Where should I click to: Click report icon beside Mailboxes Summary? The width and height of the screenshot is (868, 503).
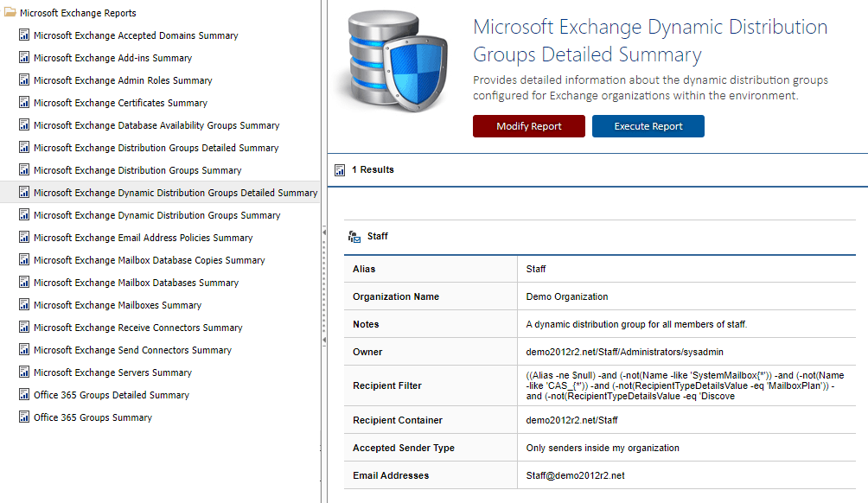pos(24,304)
